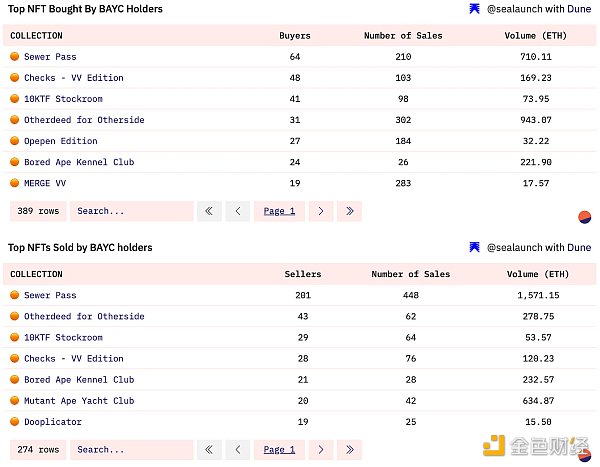
Task: Go to the next page in the bottom table
Action: 320,450
